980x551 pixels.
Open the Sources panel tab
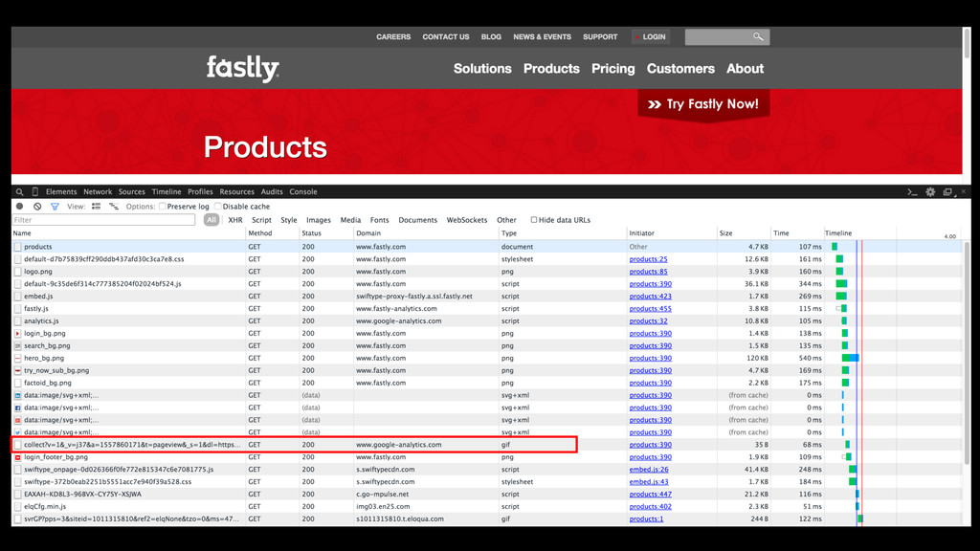point(132,191)
